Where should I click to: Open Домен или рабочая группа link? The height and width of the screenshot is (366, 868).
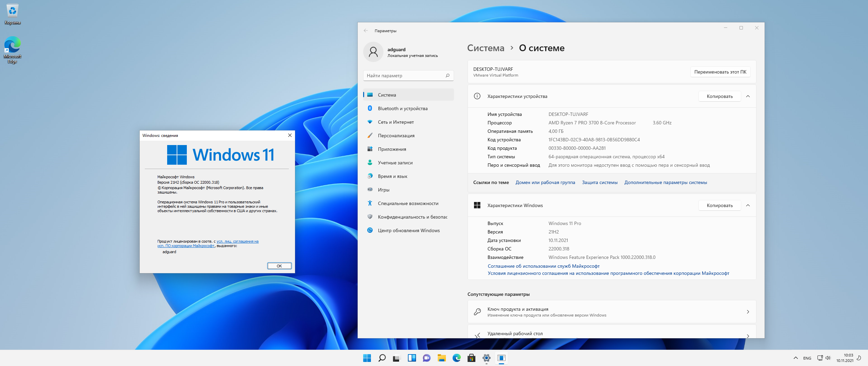point(545,182)
